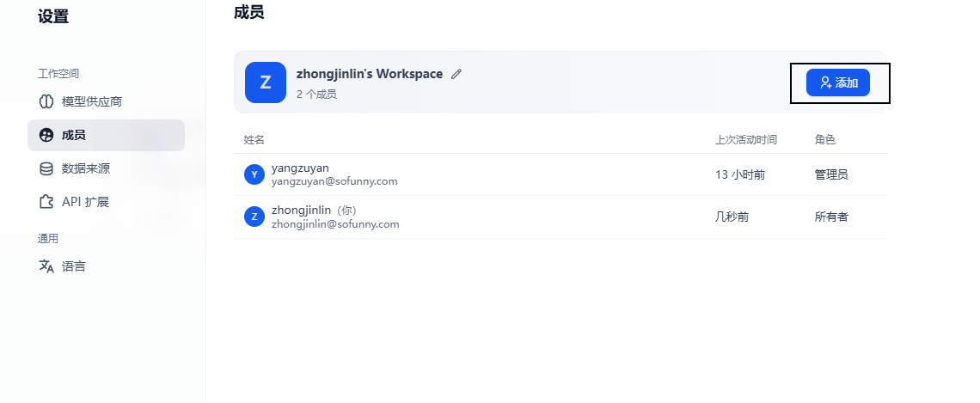Click zhongjinlin's round Z avatar in member list
This screenshot has height=403, width=980.
(254, 217)
